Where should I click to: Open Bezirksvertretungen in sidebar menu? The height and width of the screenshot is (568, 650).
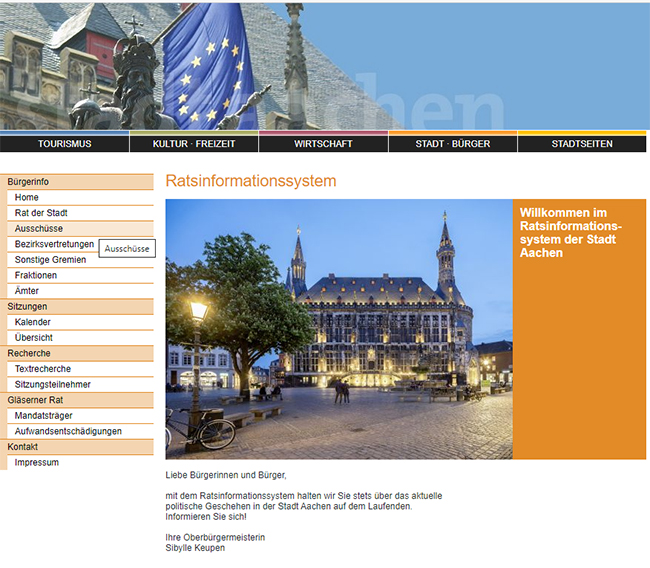click(54, 244)
